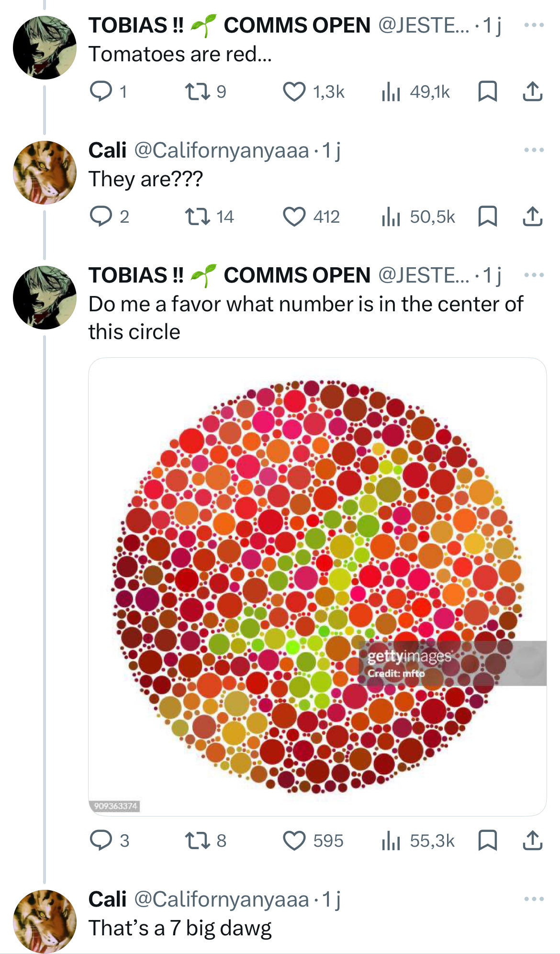This screenshot has height=954, width=560.
Task: Open Cali's tiger profile avatar
Action: pos(45,172)
